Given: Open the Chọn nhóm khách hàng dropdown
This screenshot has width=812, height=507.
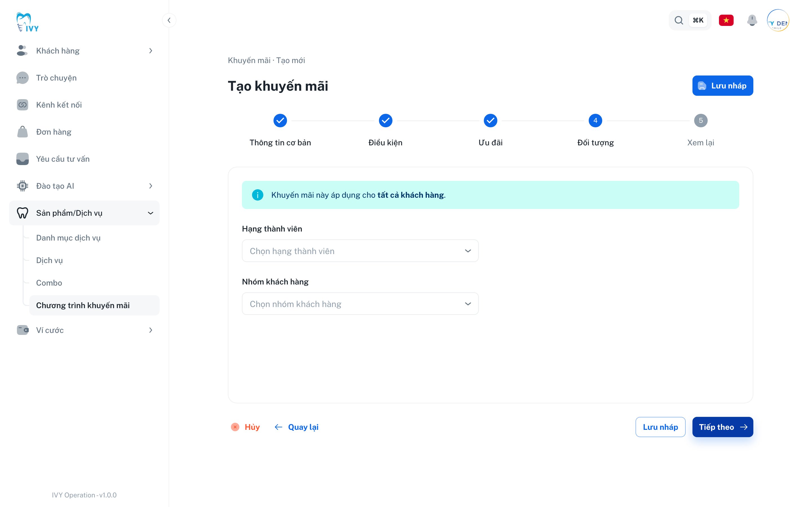Looking at the screenshot, I should pyautogui.click(x=360, y=304).
